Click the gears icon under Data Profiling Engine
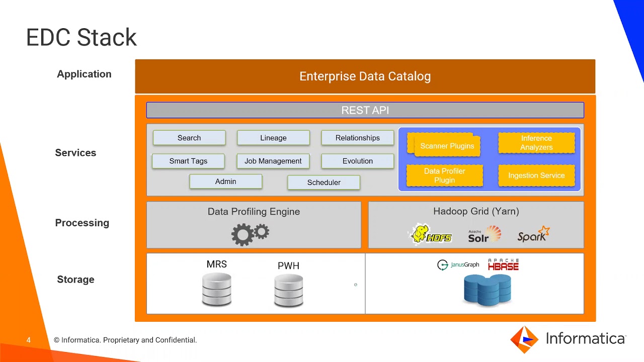The height and width of the screenshot is (362, 644). point(250,234)
